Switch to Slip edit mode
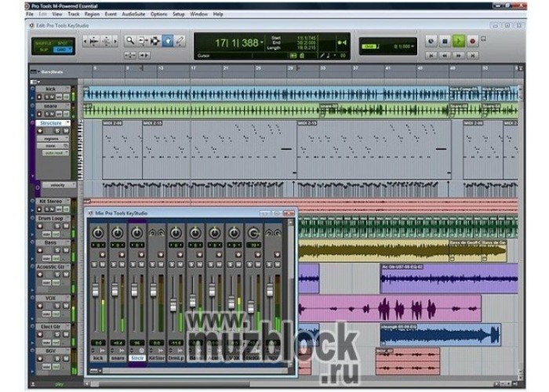The width and height of the screenshot is (549, 392). (x=44, y=49)
